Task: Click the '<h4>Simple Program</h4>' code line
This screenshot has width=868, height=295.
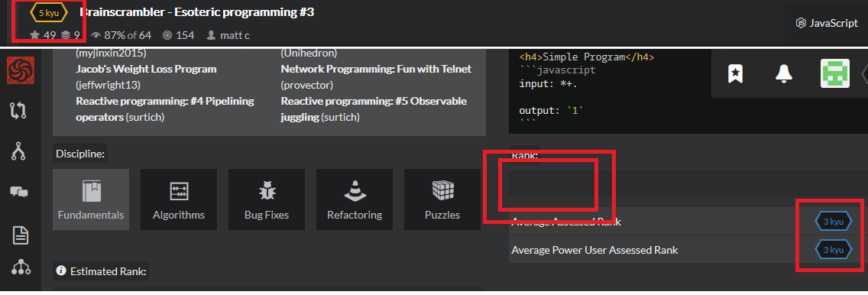Action: click(588, 57)
